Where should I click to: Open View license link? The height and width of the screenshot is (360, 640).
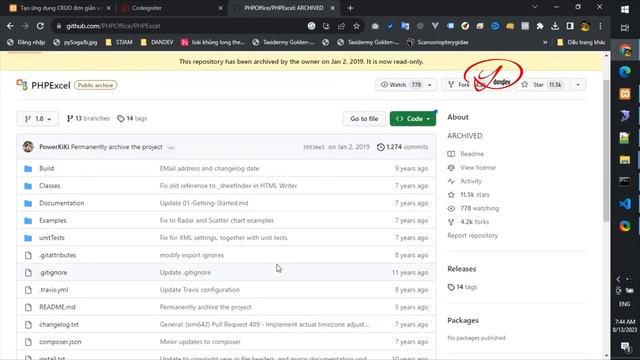tap(472, 167)
